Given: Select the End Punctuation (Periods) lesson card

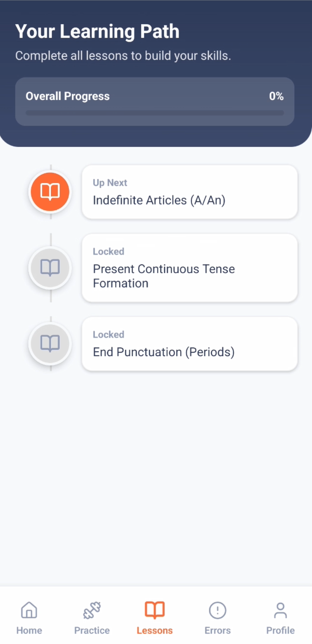Looking at the screenshot, I should click(x=190, y=344).
